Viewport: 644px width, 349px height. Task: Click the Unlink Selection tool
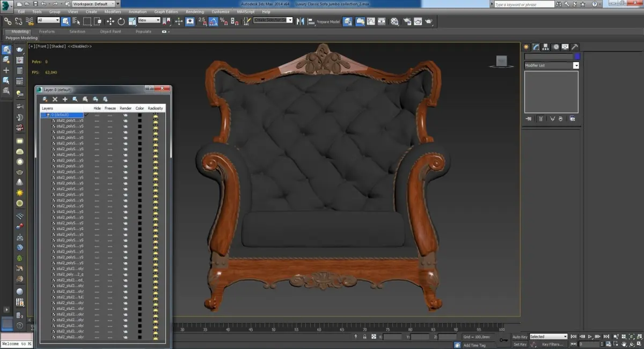coord(18,21)
